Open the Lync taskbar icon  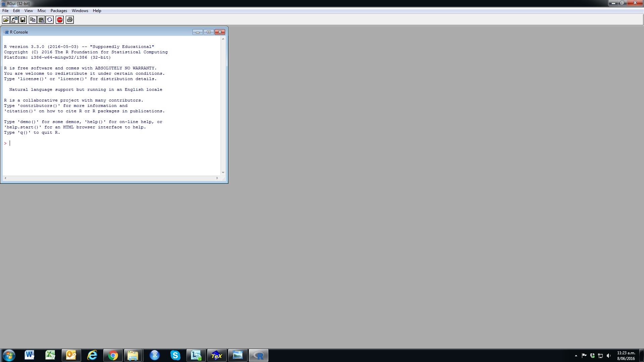click(x=196, y=355)
